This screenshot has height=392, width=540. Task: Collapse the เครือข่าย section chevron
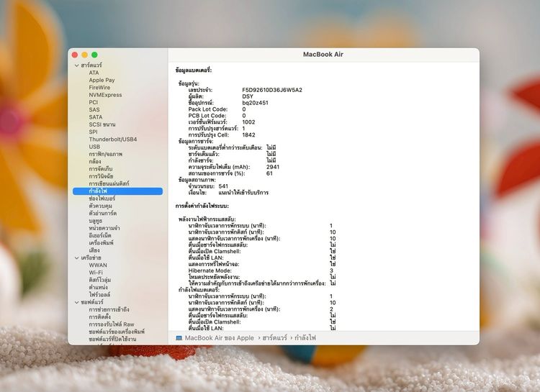tap(77, 257)
